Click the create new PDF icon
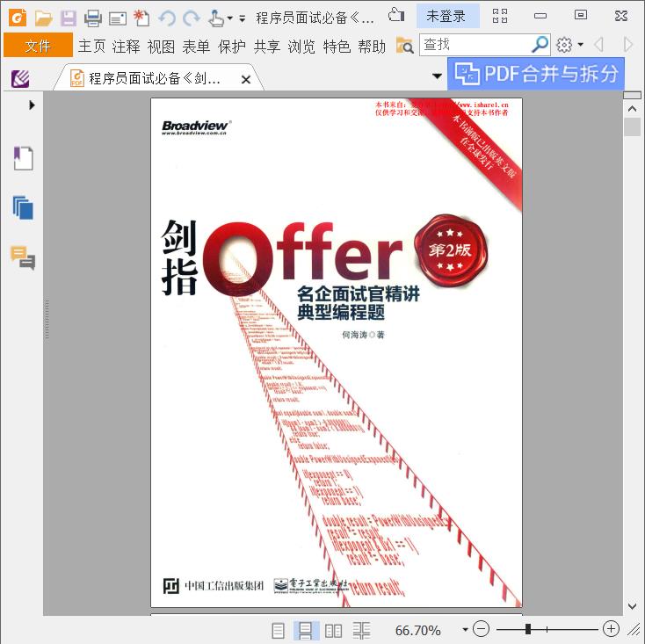The height and width of the screenshot is (644, 645). 141,18
